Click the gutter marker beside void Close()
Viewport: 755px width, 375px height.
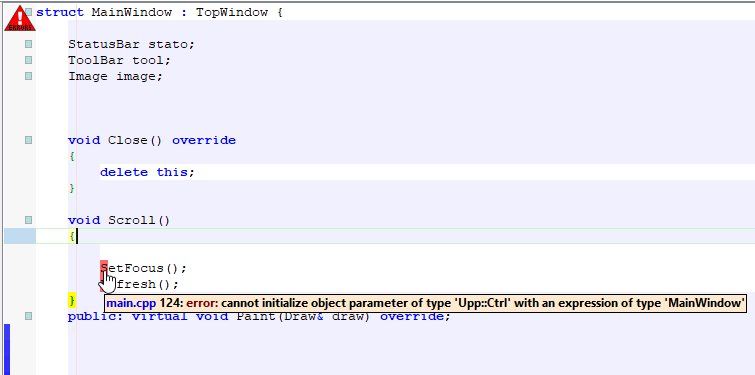28,140
